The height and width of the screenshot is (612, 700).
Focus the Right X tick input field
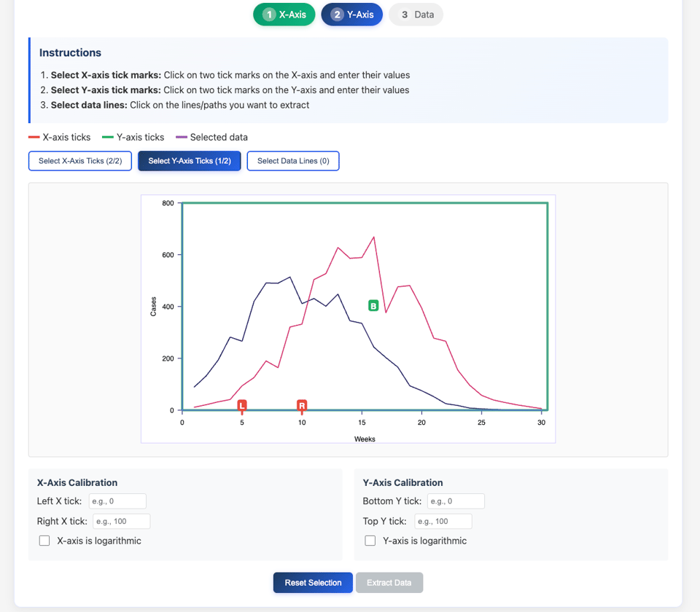click(x=121, y=521)
